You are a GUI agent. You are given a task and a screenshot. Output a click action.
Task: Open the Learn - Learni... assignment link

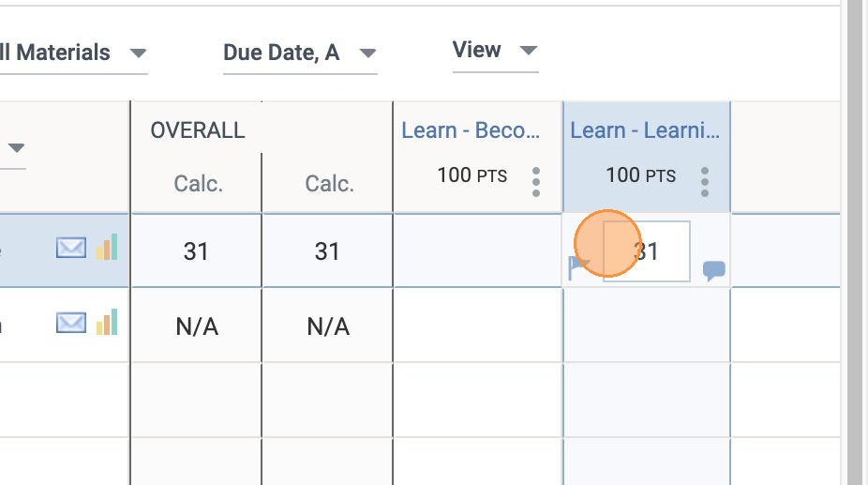(645, 130)
